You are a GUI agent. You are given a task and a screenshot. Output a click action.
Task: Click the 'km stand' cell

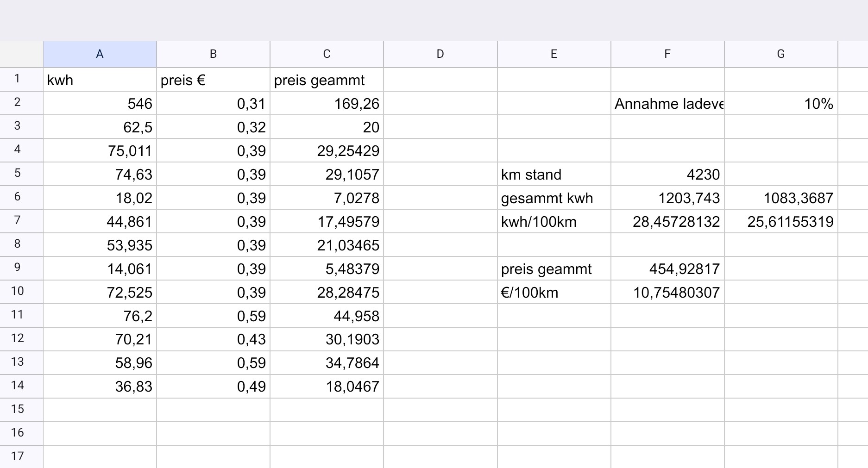554,175
